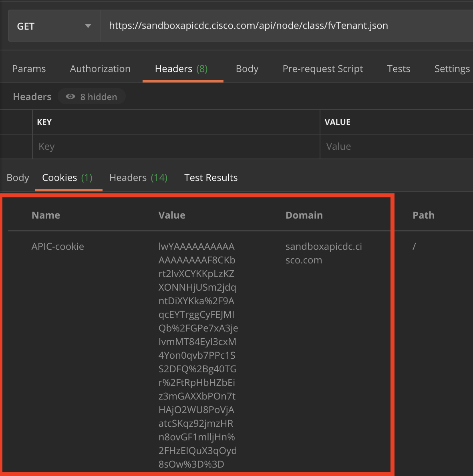This screenshot has width=473, height=476.
Task: Select the response Cookies (1) tab
Action: click(x=67, y=178)
